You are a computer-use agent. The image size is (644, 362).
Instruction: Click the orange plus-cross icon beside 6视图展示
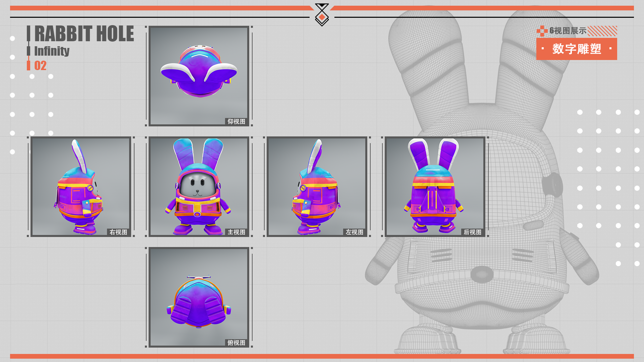click(x=542, y=31)
